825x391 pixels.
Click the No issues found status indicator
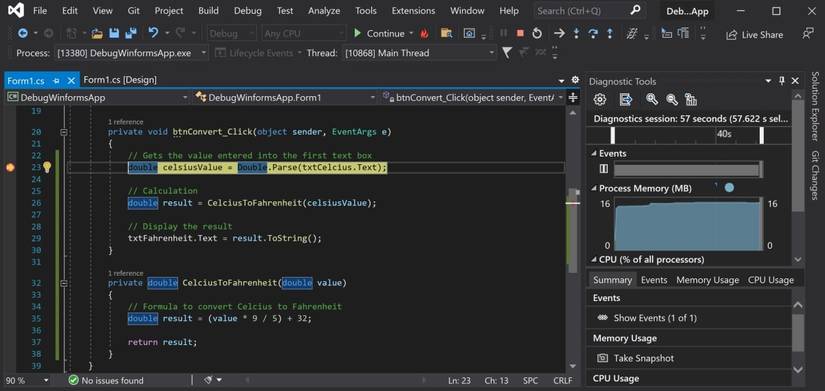[106, 380]
